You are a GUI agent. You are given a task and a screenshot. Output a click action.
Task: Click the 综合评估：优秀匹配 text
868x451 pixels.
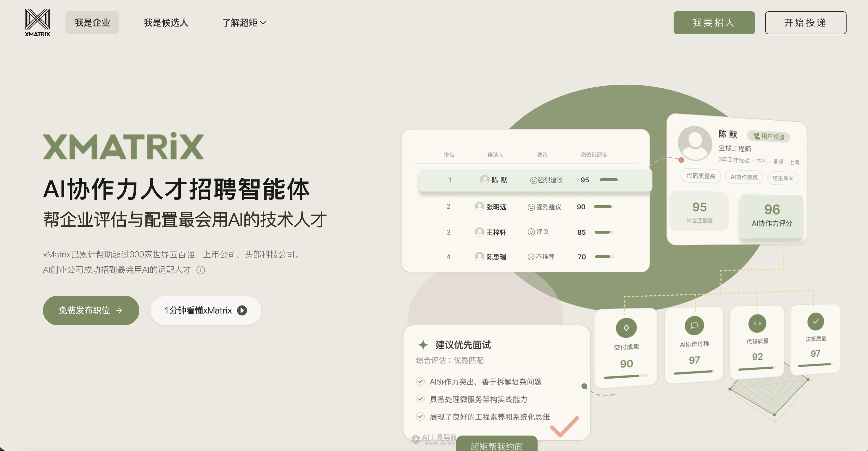tap(450, 360)
